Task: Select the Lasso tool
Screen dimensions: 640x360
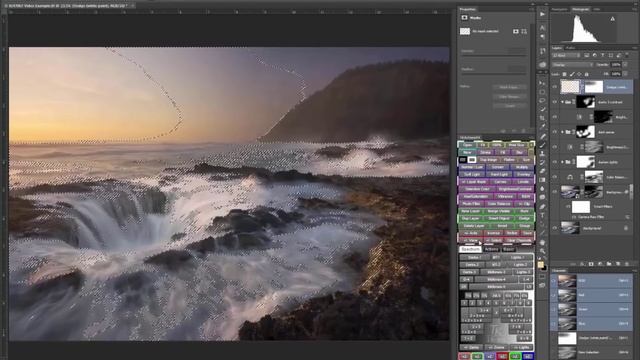Action: [x=542, y=100]
